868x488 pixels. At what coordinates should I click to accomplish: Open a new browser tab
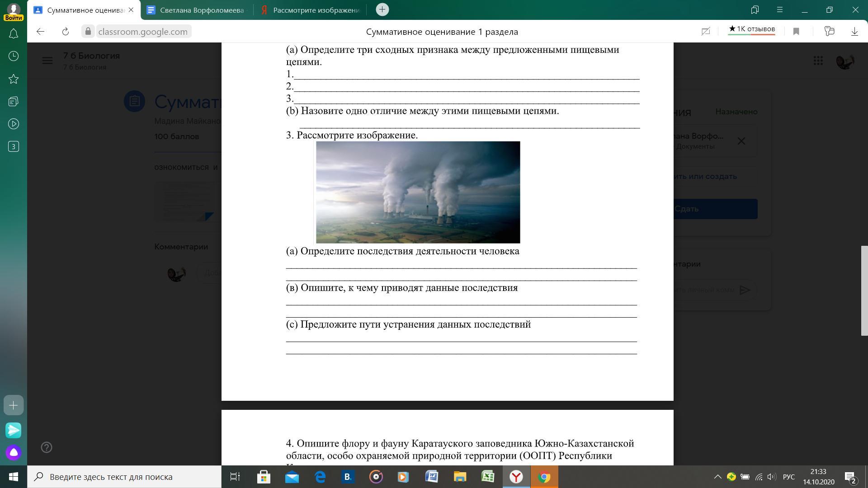click(x=382, y=9)
